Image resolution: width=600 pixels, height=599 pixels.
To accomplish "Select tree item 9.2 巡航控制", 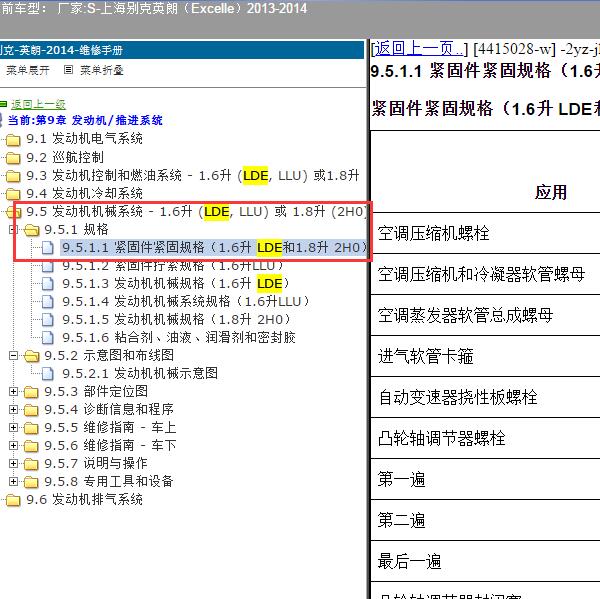I will click(65, 157).
